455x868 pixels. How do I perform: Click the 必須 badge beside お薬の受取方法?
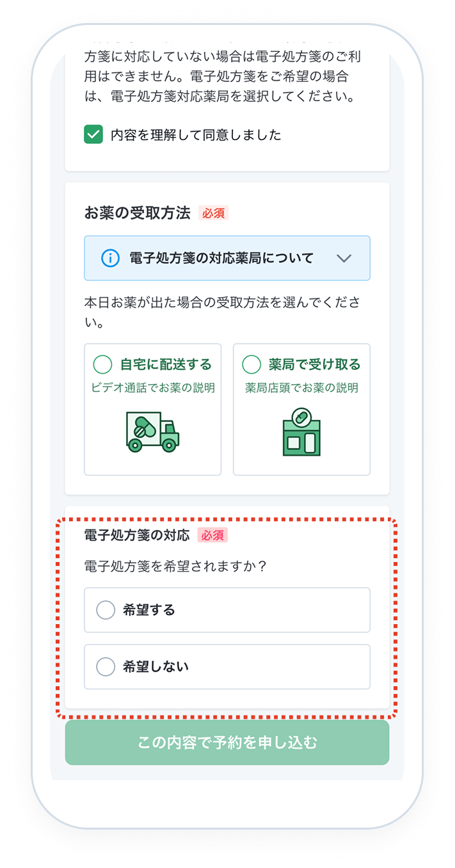pos(213,213)
